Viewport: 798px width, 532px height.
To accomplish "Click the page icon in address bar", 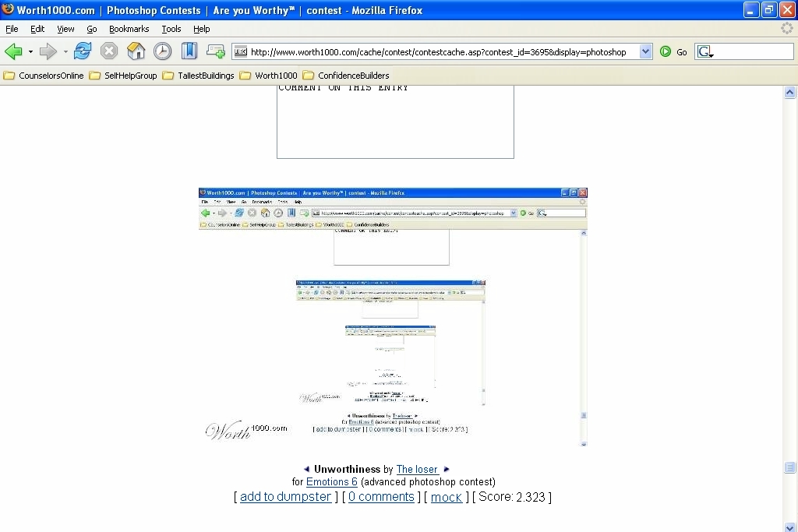I will [x=240, y=51].
